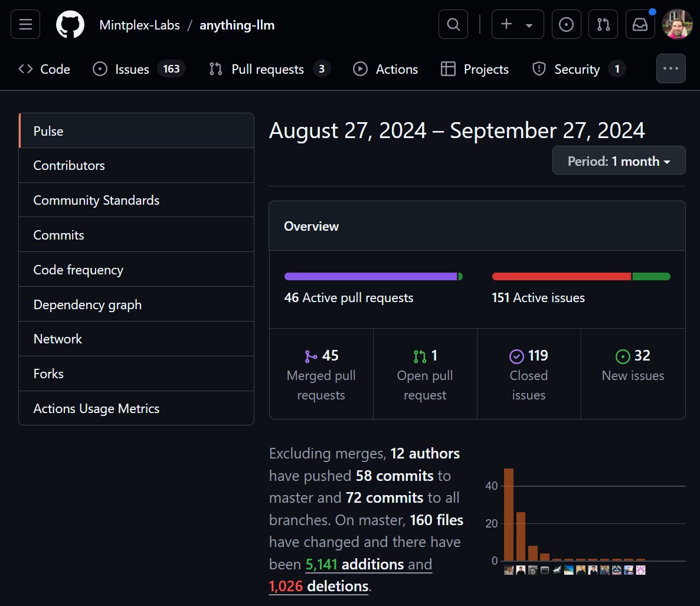Open the first contributor avatar under chart
The height and width of the screenshot is (606, 700).
[509, 570]
